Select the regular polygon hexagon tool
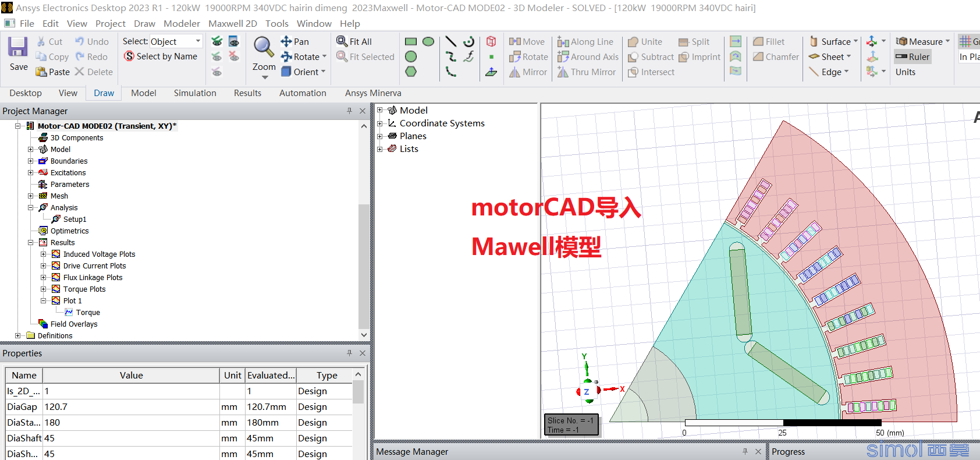This screenshot has width=980, height=460. point(411,72)
